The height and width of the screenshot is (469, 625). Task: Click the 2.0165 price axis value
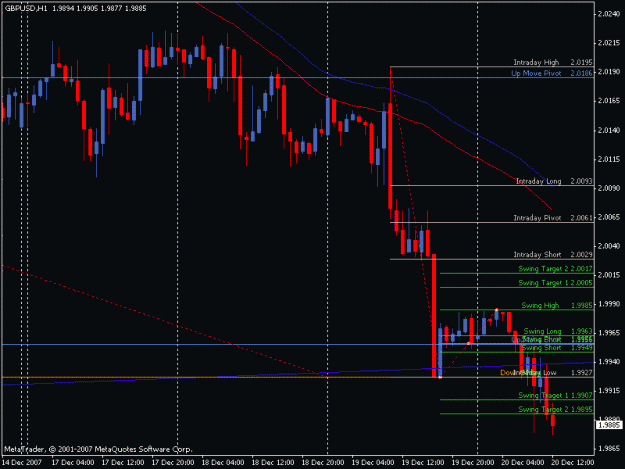click(x=609, y=101)
